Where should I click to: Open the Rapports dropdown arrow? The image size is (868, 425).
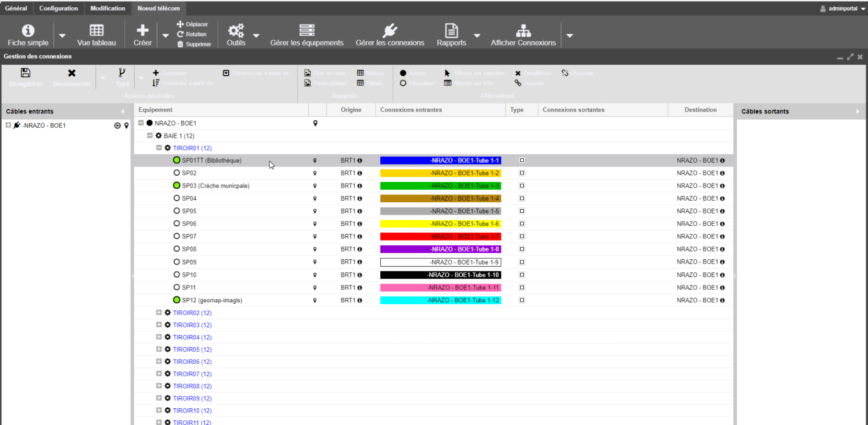[477, 36]
